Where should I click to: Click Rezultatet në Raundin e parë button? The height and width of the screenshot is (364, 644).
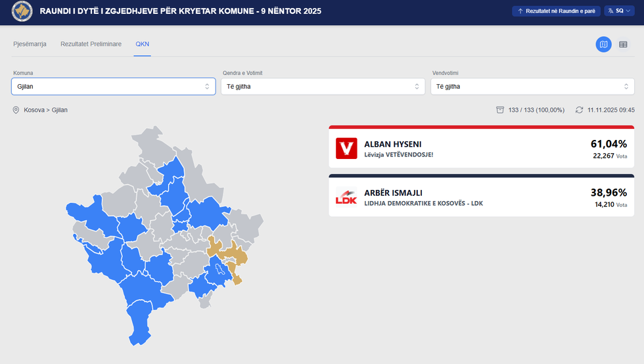point(556,11)
